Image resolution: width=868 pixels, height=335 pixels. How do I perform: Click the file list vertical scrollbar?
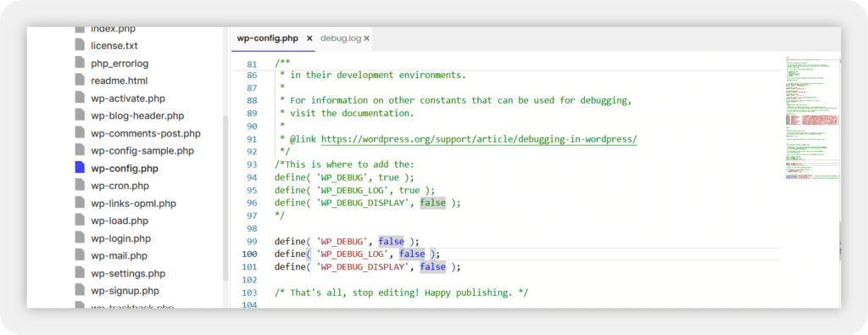tap(225, 198)
